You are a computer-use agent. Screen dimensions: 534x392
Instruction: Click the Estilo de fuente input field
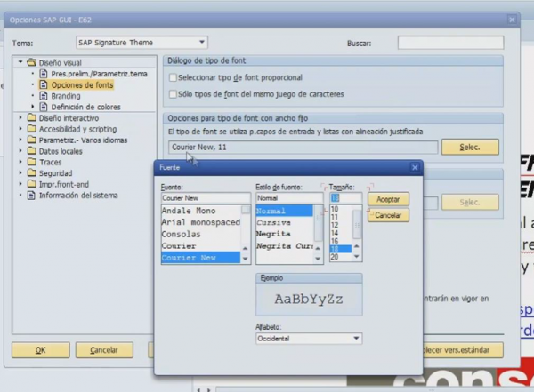pos(289,198)
